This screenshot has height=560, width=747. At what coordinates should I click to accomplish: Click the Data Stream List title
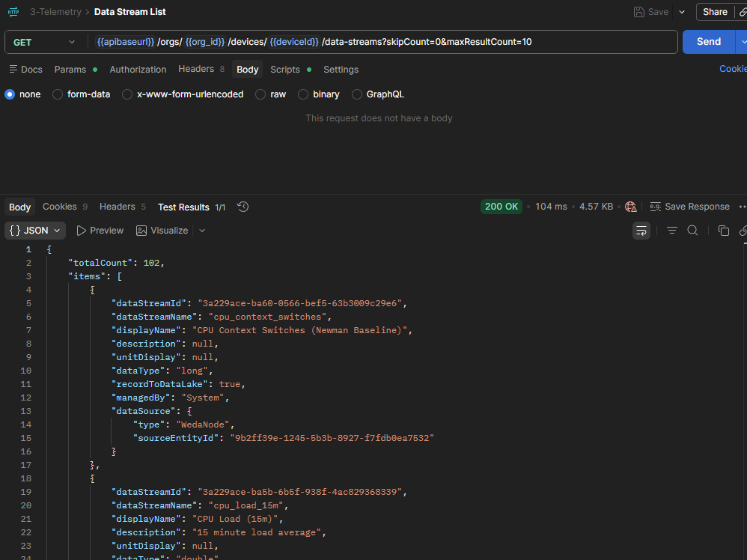pyautogui.click(x=129, y=12)
